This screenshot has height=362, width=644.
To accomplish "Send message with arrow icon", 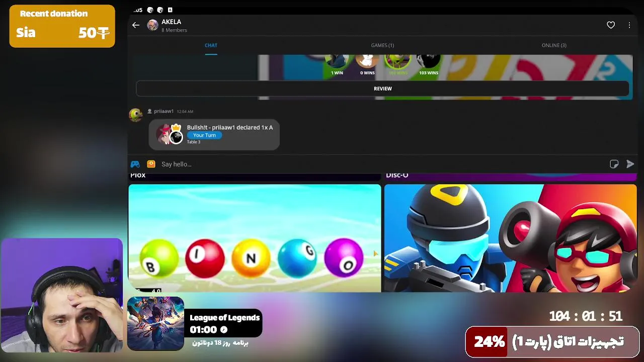I will tap(630, 164).
